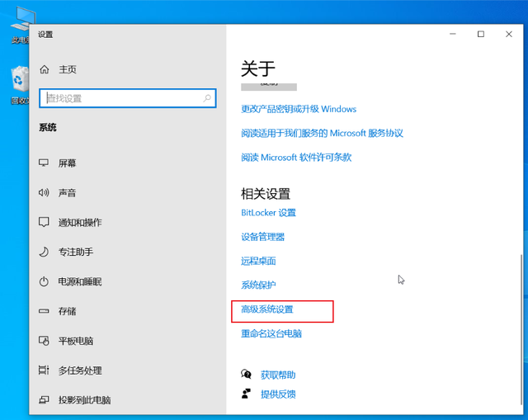The image size is (528, 420).
Task: Click 重命名这台电脑 link
Action: (271, 333)
